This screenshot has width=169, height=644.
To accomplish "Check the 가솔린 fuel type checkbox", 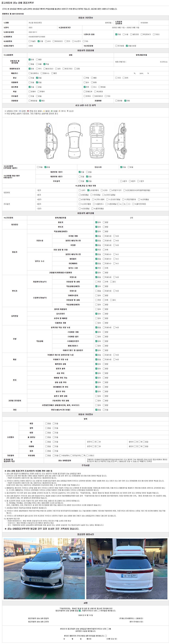I will tap(30, 41).
